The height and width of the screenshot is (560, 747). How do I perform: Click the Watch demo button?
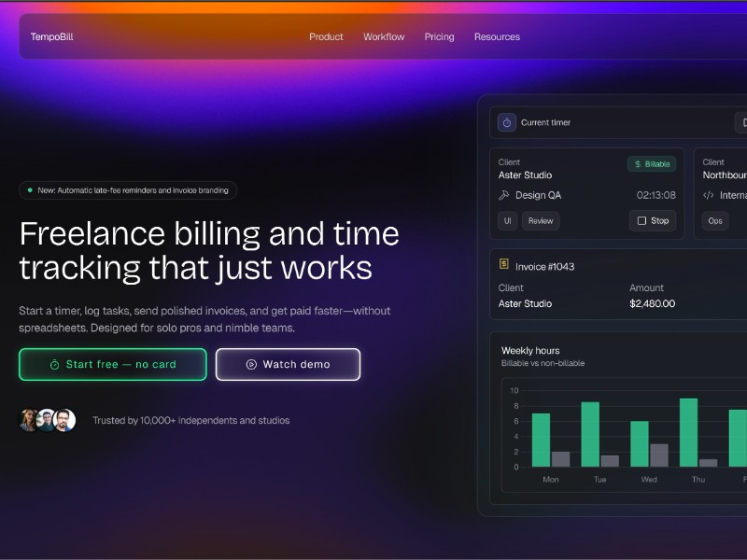[288, 364]
